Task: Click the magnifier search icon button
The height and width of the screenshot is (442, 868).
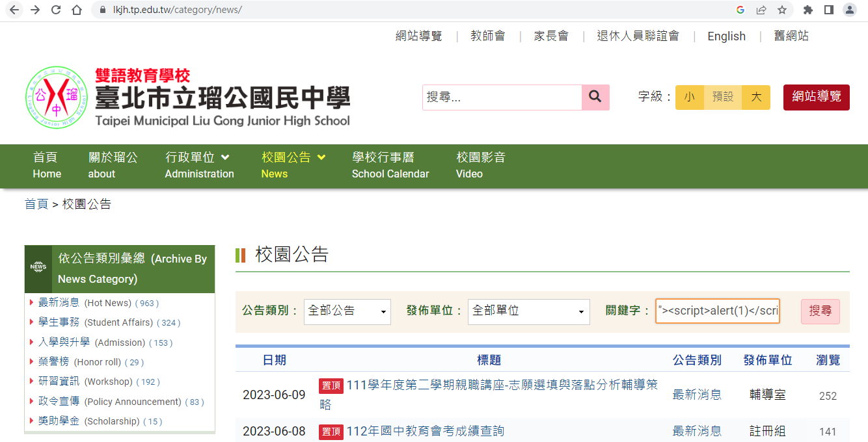Action: [595, 97]
